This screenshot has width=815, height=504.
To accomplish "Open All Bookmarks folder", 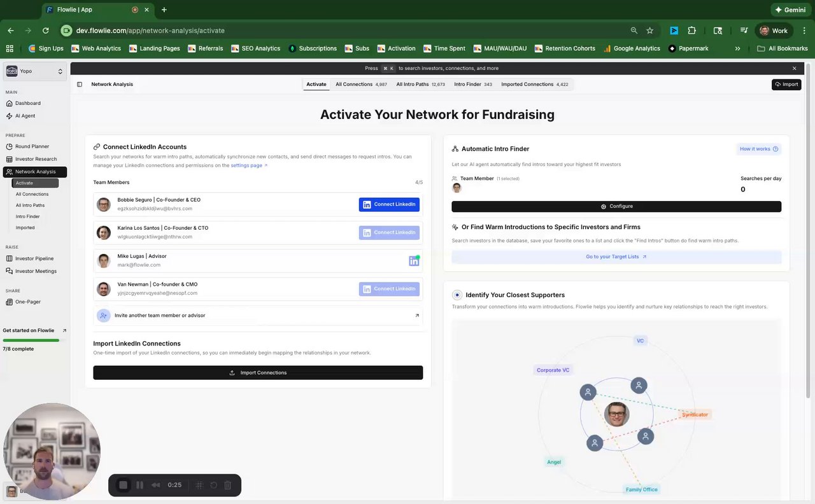I will (x=782, y=48).
